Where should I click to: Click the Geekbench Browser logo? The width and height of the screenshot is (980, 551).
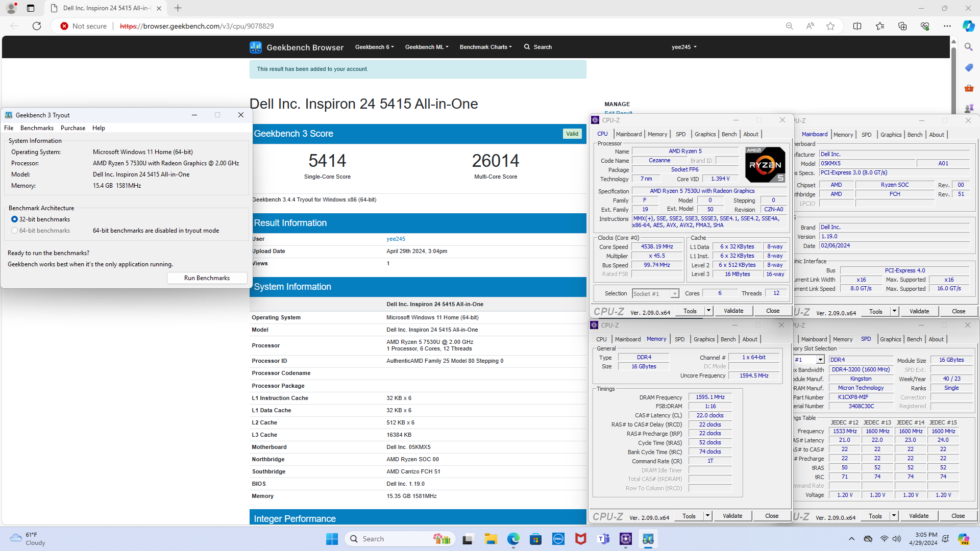297,47
